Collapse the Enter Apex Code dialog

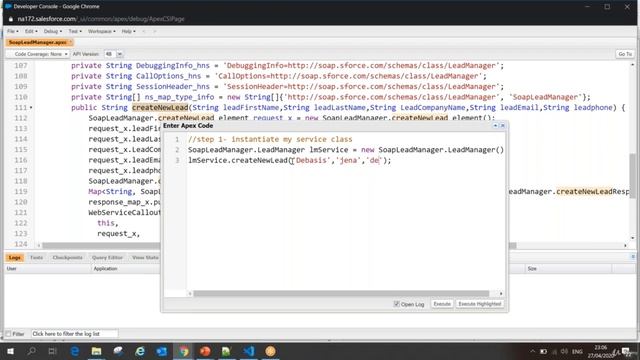(x=495, y=126)
